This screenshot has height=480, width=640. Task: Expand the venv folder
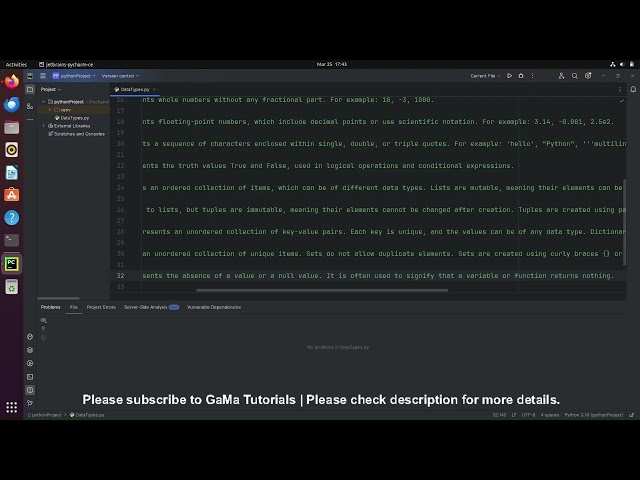(x=50, y=110)
